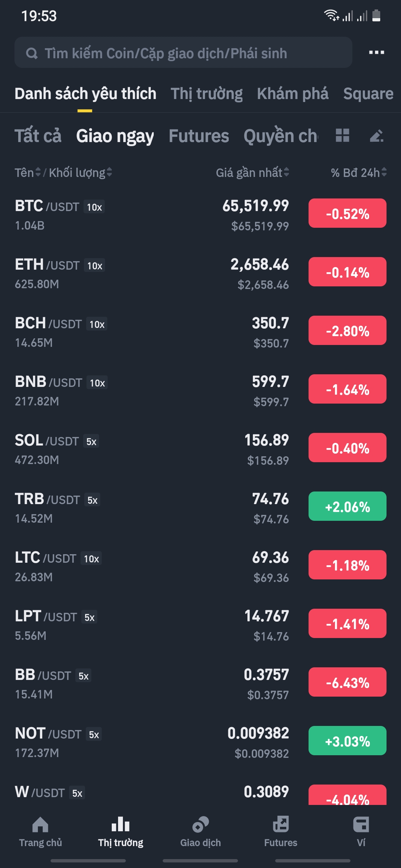Sort by Giá gần nhất column

pyautogui.click(x=252, y=172)
